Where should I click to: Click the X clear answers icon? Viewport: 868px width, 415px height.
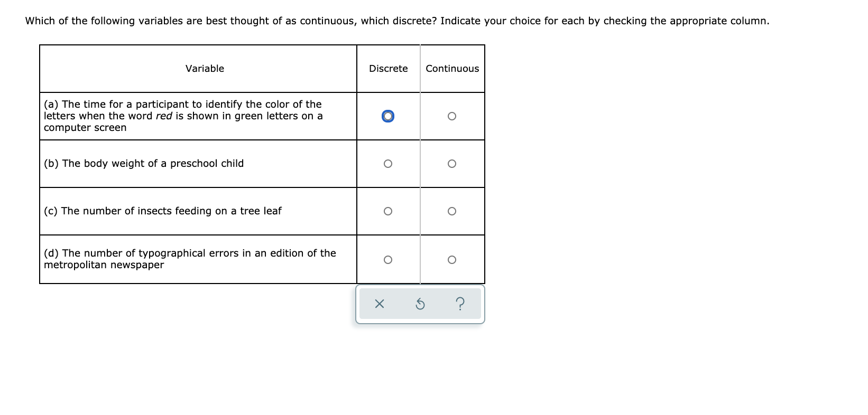379,304
